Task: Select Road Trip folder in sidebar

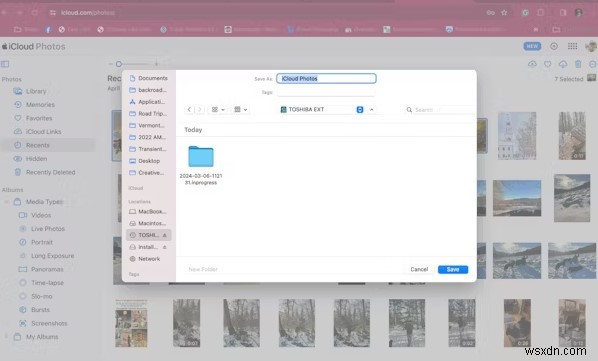Action: click(x=149, y=114)
